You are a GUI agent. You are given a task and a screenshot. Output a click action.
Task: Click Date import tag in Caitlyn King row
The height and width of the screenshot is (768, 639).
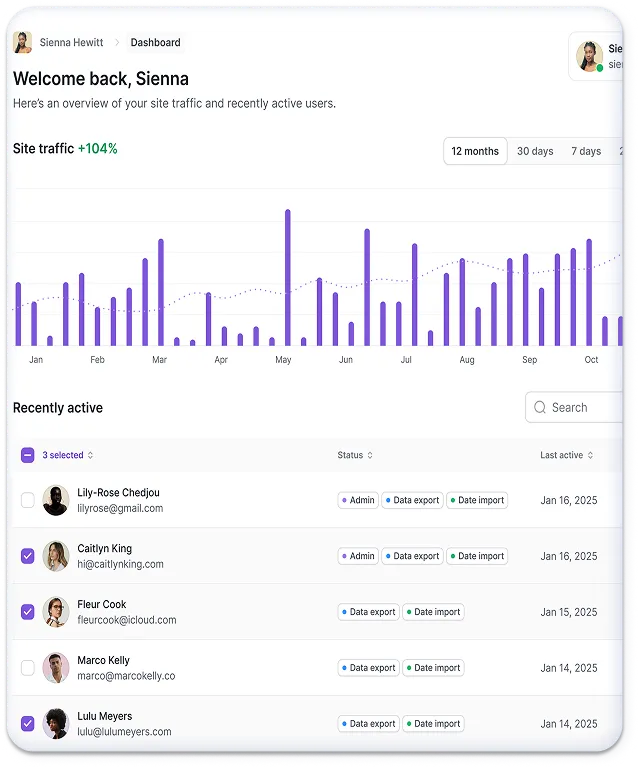click(477, 556)
